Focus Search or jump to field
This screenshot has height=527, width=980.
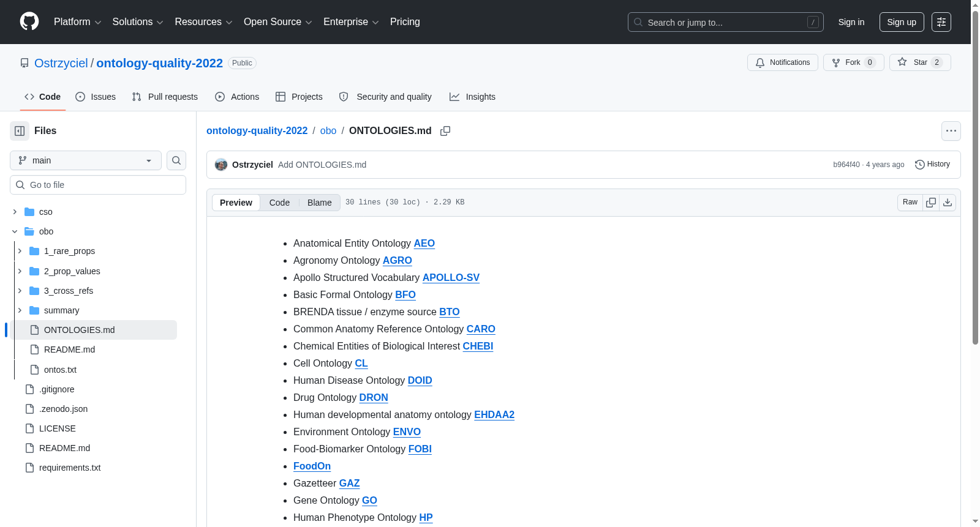[x=726, y=22]
